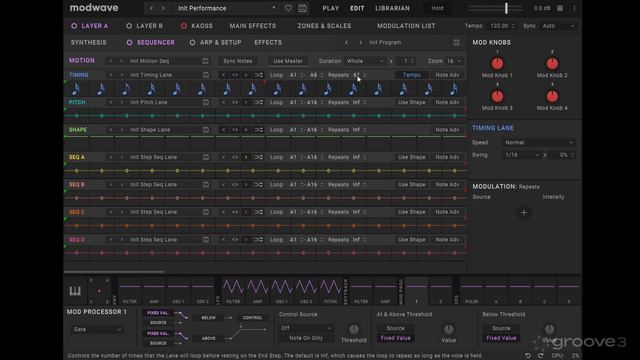Image resolution: width=640 pixels, height=360 pixels.
Task: Click the Threshold knob
Action: [354, 329]
